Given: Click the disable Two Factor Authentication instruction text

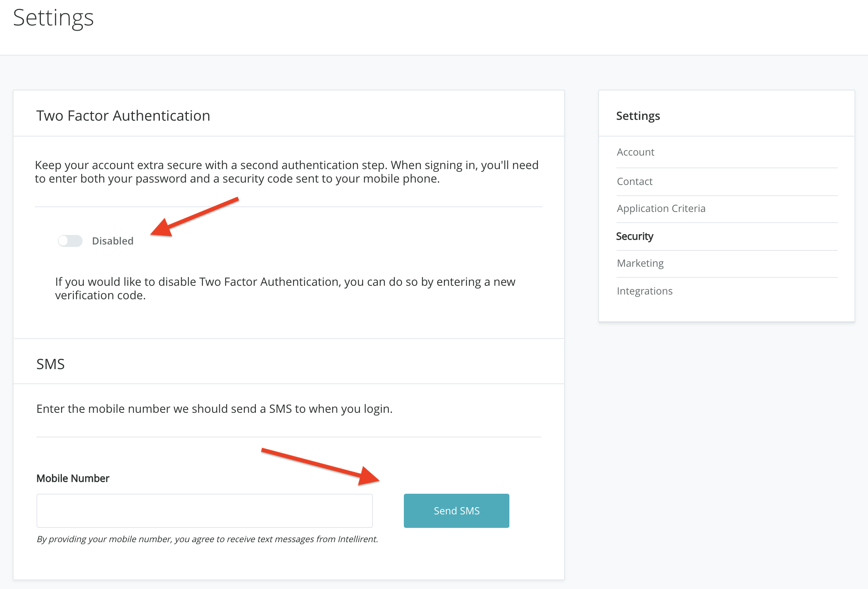Looking at the screenshot, I should tap(285, 289).
